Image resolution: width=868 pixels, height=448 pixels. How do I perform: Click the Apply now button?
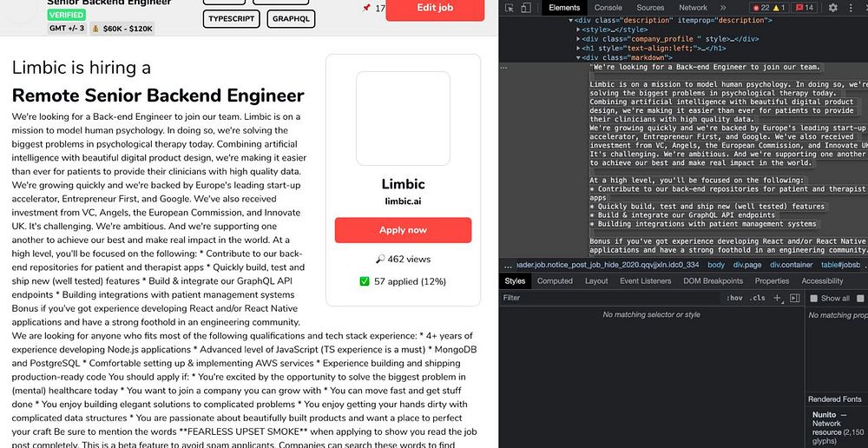pyautogui.click(x=403, y=230)
